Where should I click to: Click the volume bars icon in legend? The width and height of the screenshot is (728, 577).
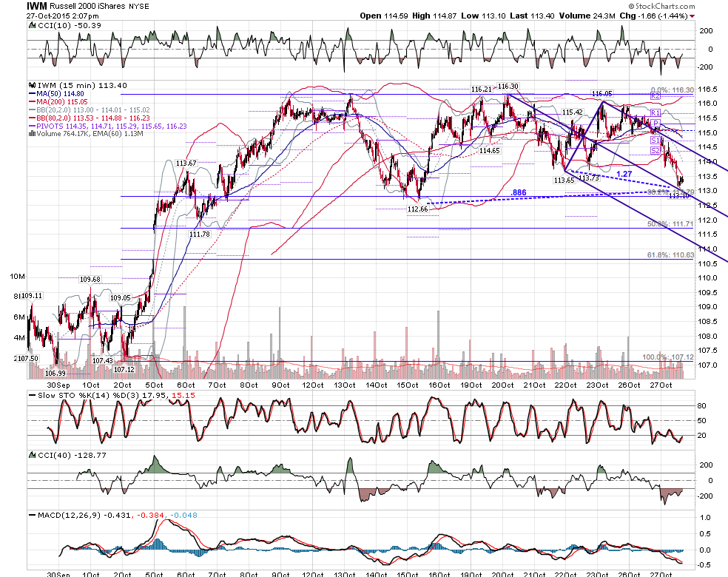tap(32, 134)
